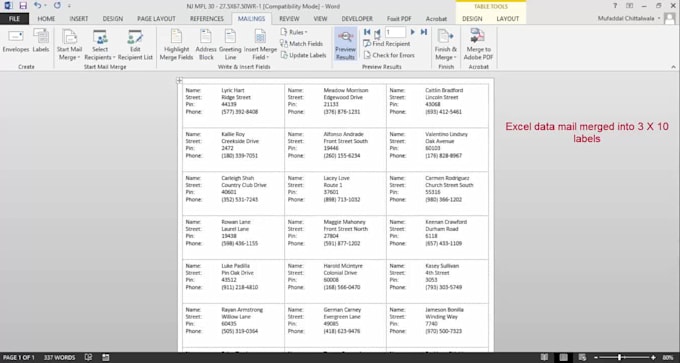680x363 pixels.
Task: Switch to Print Layout view
Action: 563,357
